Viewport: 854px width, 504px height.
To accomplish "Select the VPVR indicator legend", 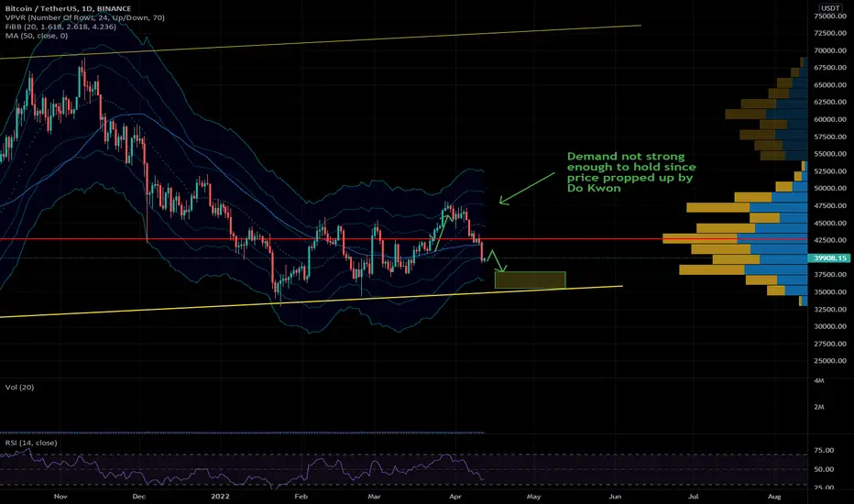I will pos(85,17).
